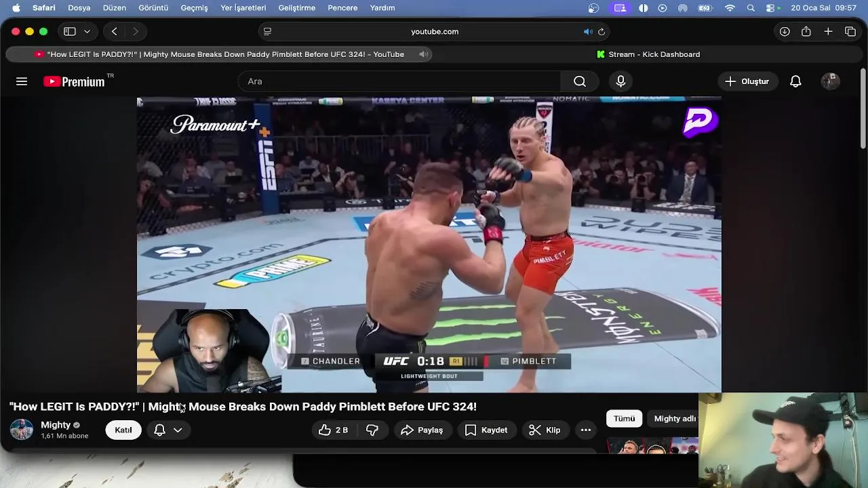Click the Ara search field
Viewport: 868px width, 488px height.
[x=399, y=81]
